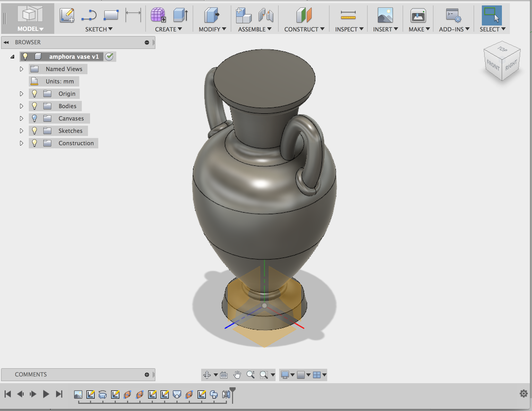Click the Press Pull modify icon
The height and width of the screenshot is (411, 532).
[211, 15]
